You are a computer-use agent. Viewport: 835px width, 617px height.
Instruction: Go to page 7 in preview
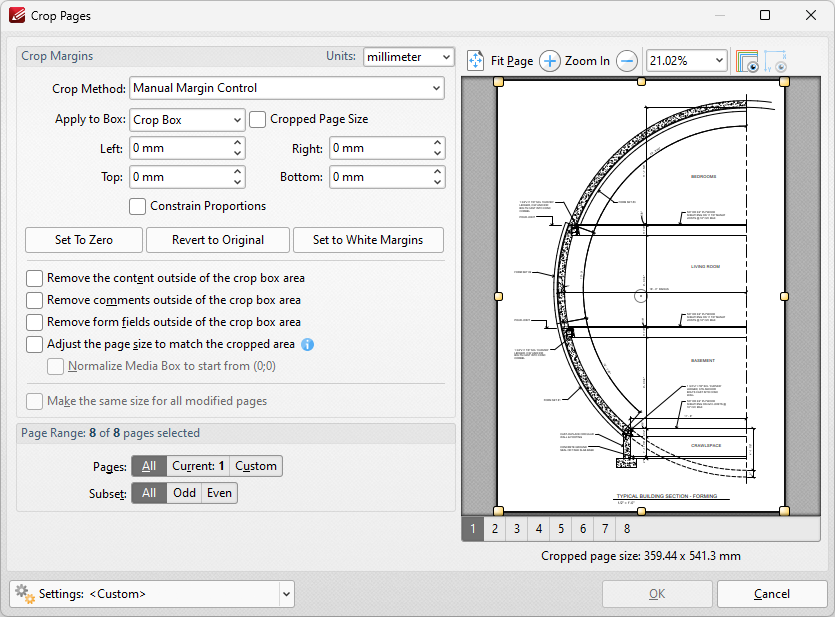[x=605, y=529]
